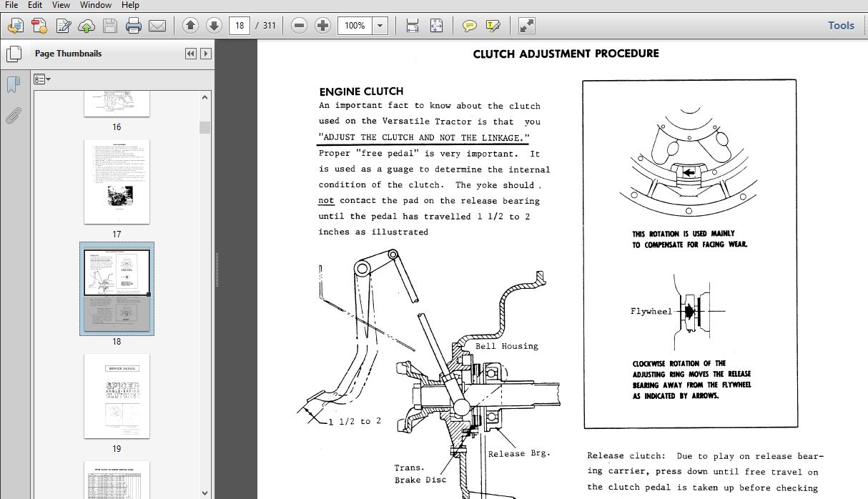Click the "Flywheel" diagram label
Screen dimensions: 868x499
point(651,312)
